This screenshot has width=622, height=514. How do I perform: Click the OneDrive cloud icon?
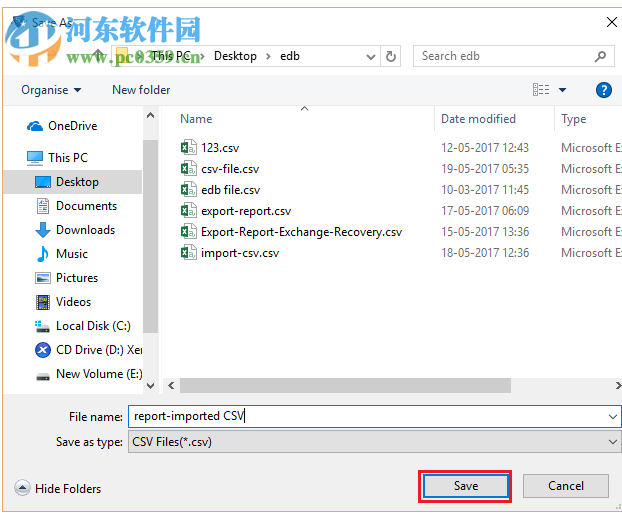click(x=35, y=126)
